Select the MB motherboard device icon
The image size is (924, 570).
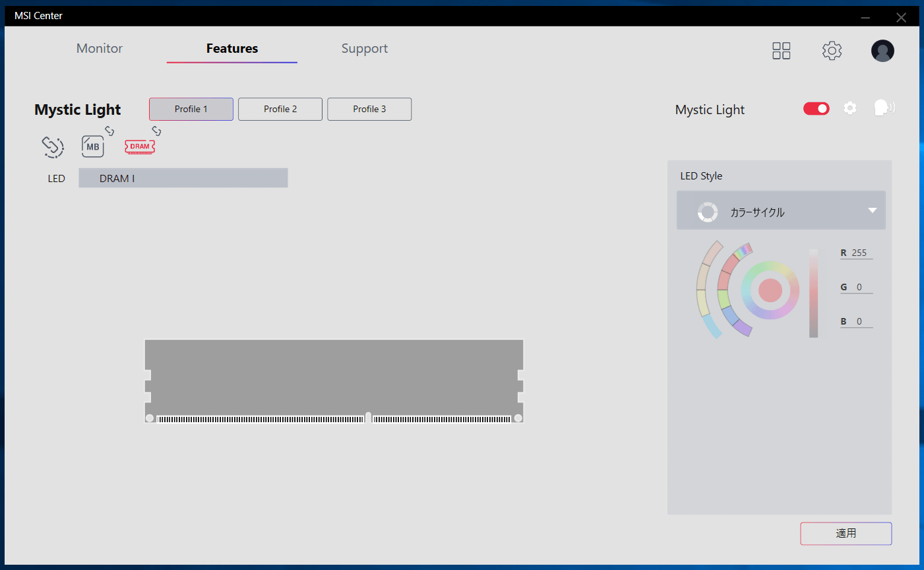pos(93,146)
